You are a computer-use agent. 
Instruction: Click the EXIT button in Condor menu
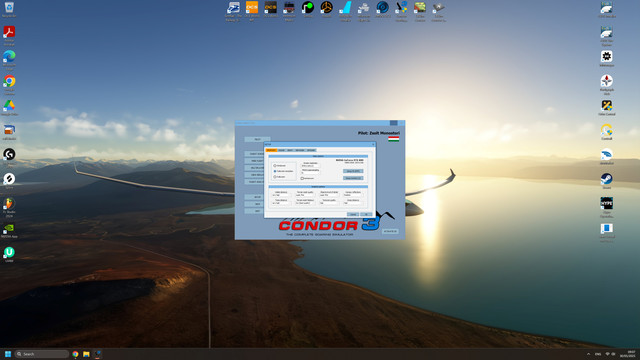(x=254, y=211)
